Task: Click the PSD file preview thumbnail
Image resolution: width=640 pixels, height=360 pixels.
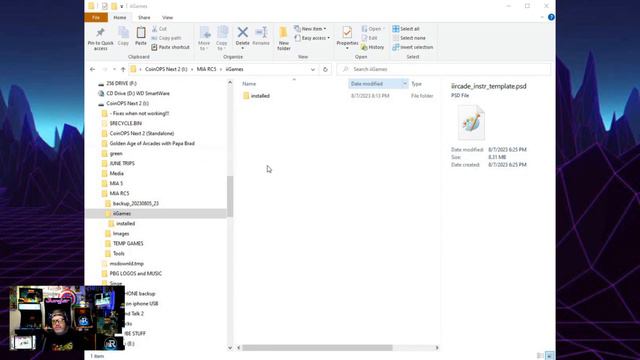Action: (x=471, y=122)
